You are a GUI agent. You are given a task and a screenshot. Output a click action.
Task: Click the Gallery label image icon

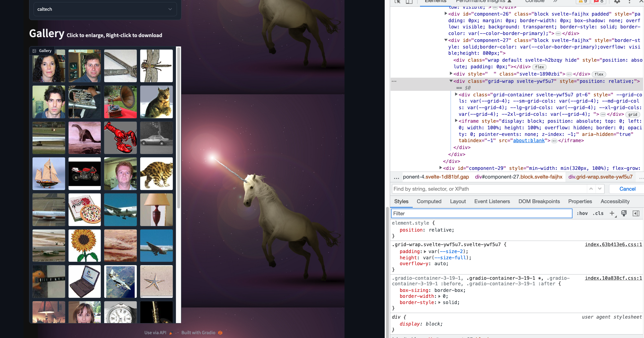click(x=34, y=51)
